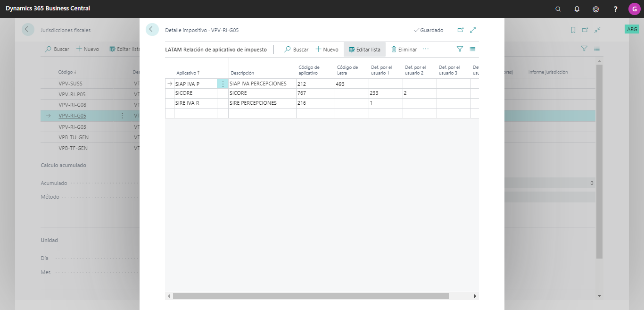
Task: Select VPB-TU-GEN row in background list
Action: click(x=74, y=137)
